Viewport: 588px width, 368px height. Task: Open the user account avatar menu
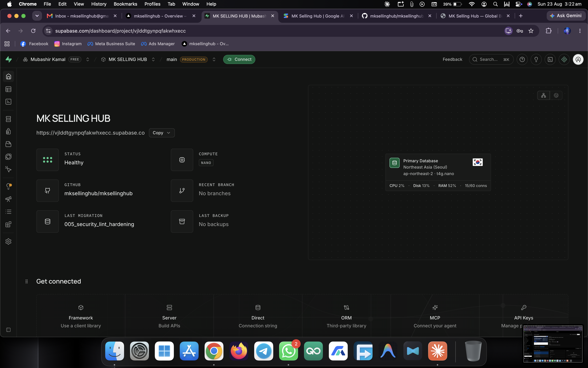[x=578, y=59]
